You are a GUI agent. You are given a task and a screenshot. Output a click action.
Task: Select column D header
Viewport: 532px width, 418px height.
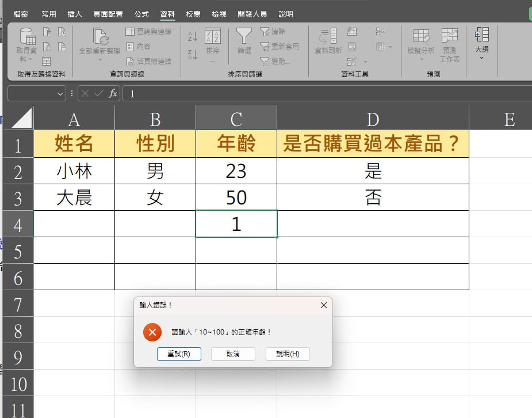click(x=373, y=118)
